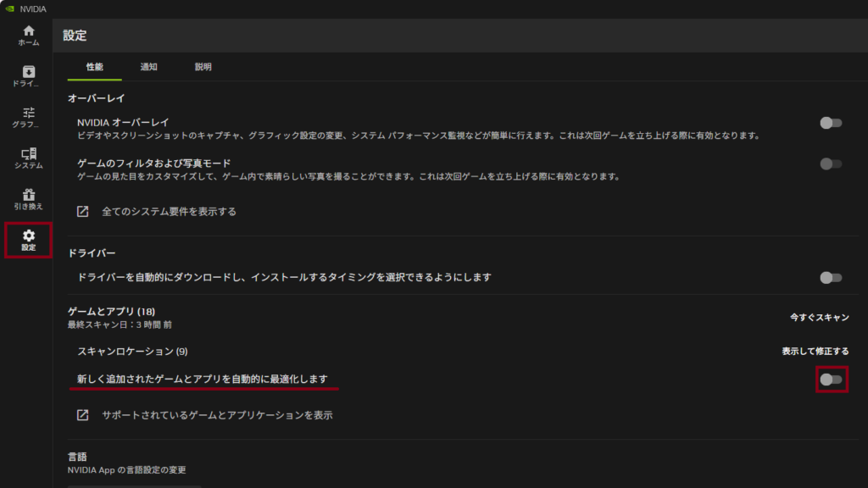Switch to the 通知 tab
This screenshot has width=868, height=488.
149,66
